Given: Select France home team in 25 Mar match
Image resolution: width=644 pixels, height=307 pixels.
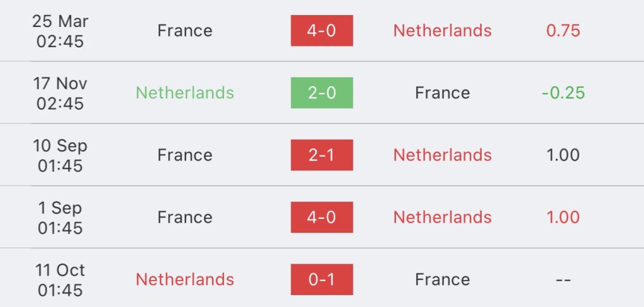Looking at the screenshot, I should click(x=185, y=31).
